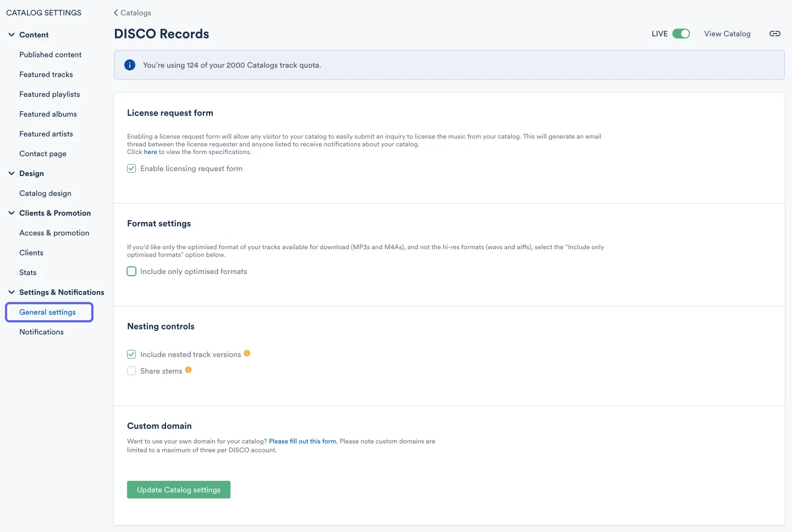Screen dimensions: 792x532
Task: Open the Published content page
Action: [50, 54]
